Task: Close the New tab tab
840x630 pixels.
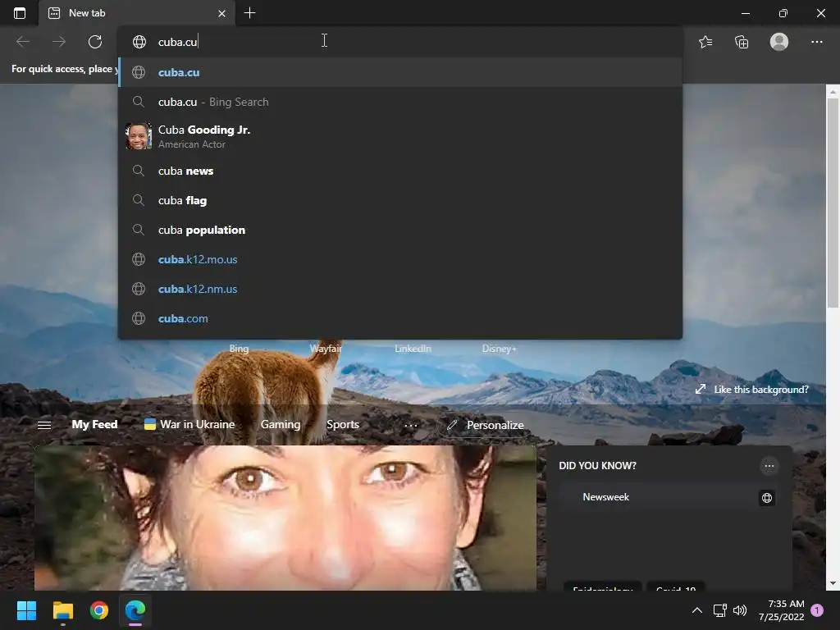Action: tap(221, 13)
